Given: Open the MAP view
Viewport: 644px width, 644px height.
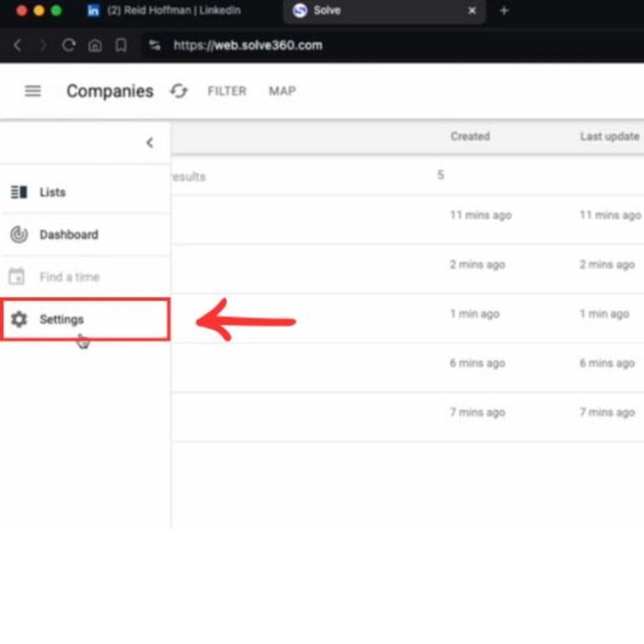Looking at the screenshot, I should pyautogui.click(x=282, y=91).
